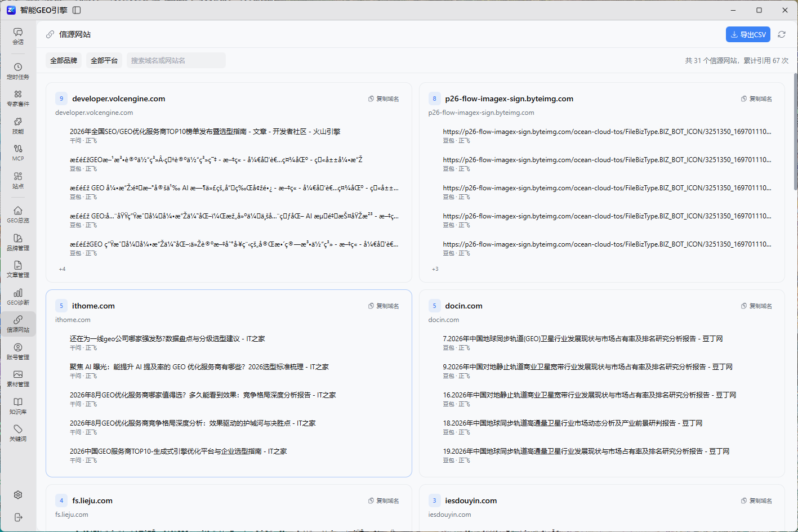This screenshot has height=532, width=798.
Task: Go to 素材管理 asset management
Action: point(18,378)
